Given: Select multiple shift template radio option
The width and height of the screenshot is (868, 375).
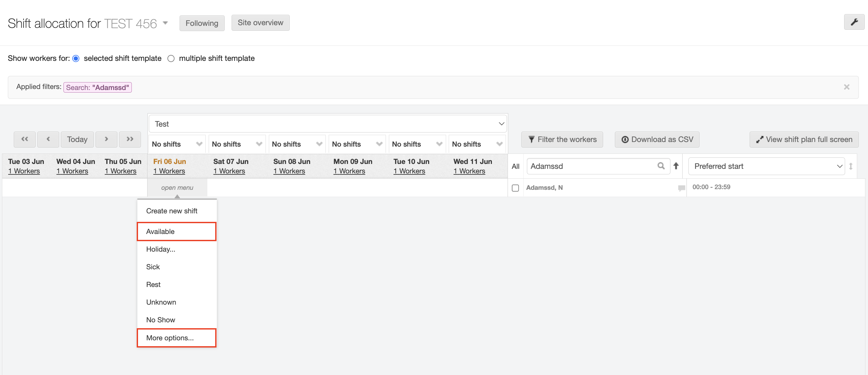Looking at the screenshot, I should (x=171, y=59).
